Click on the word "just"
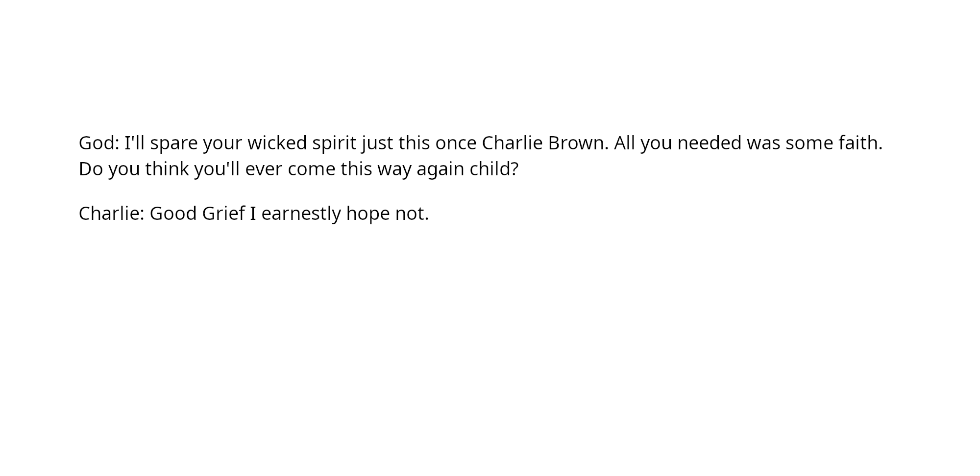Screen dimensions: 980x476 tap(377, 143)
